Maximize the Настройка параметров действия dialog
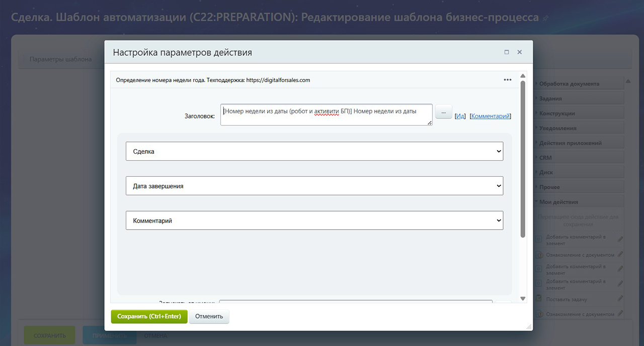644x346 pixels. tap(507, 52)
